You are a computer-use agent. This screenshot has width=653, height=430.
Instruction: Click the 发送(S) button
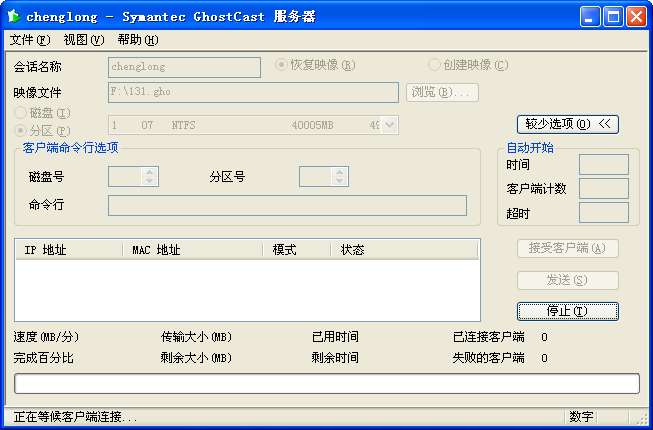coord(568,280)
